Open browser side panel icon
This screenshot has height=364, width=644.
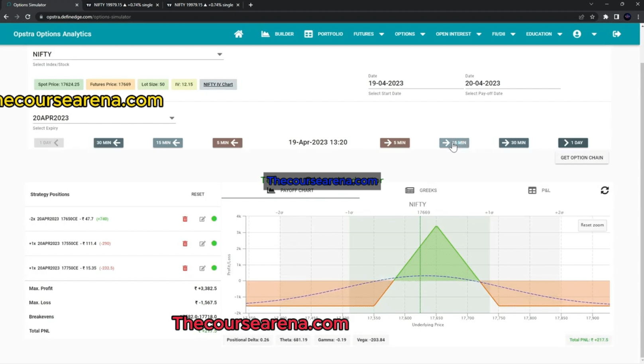[617, 17]
